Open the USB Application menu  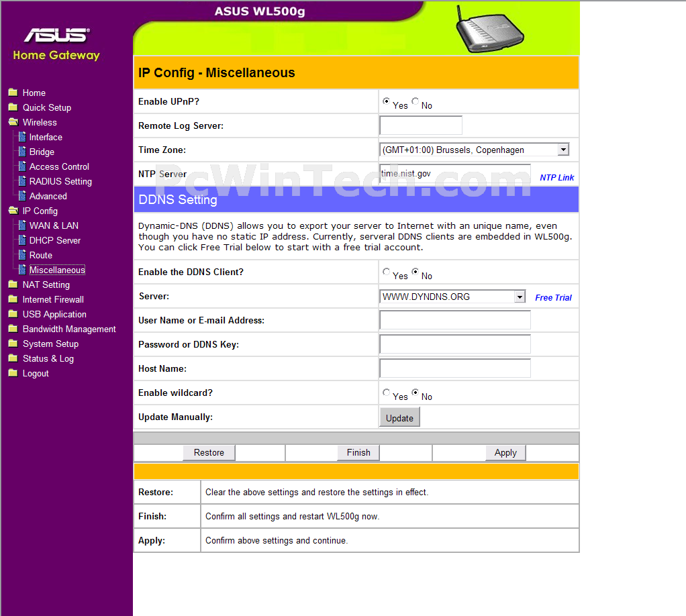click(54, 315)
